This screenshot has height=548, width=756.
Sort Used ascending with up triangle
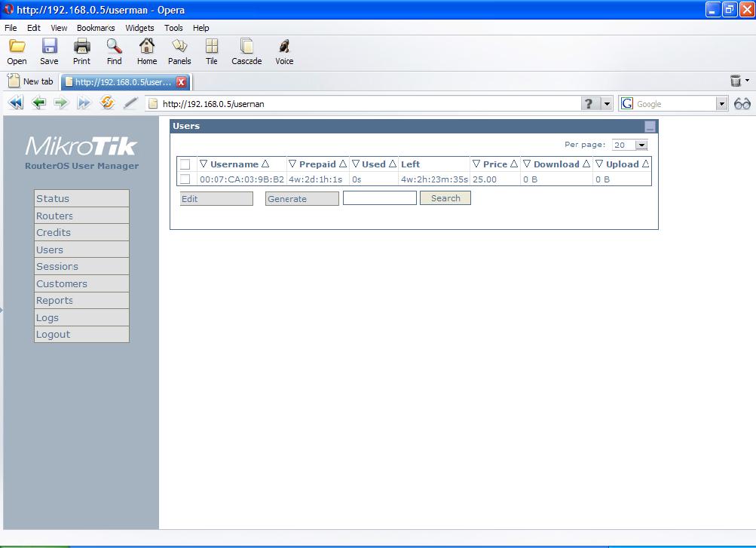(x=393, y=164)
